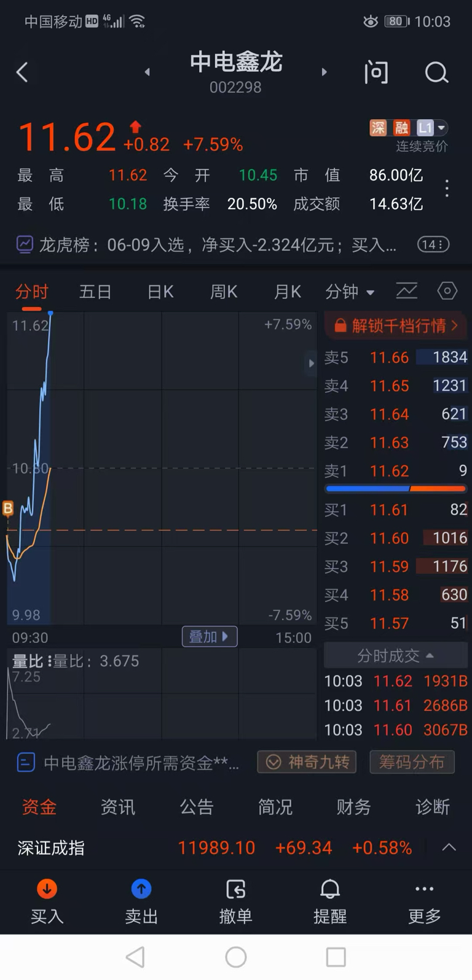Viewport: 472px width, 980px height.
Task: Switch to the 日K chart tab
Action: [x=160, y=292]
